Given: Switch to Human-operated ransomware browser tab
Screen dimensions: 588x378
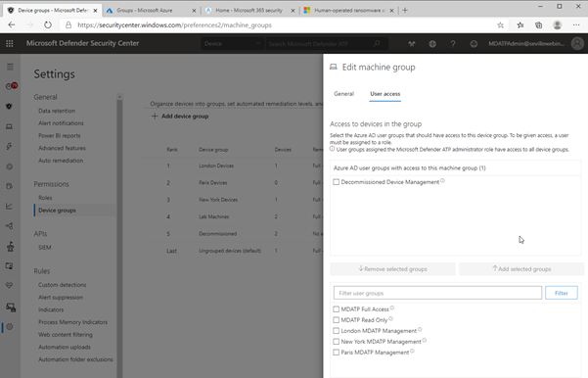Looking at the screenshot, I should click(348, 11).
